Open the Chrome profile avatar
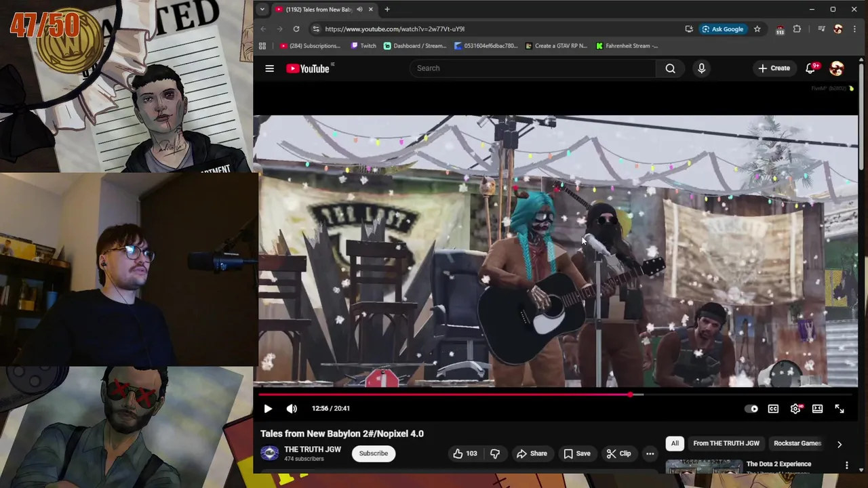The image size is (868, 488). (838, 29)
